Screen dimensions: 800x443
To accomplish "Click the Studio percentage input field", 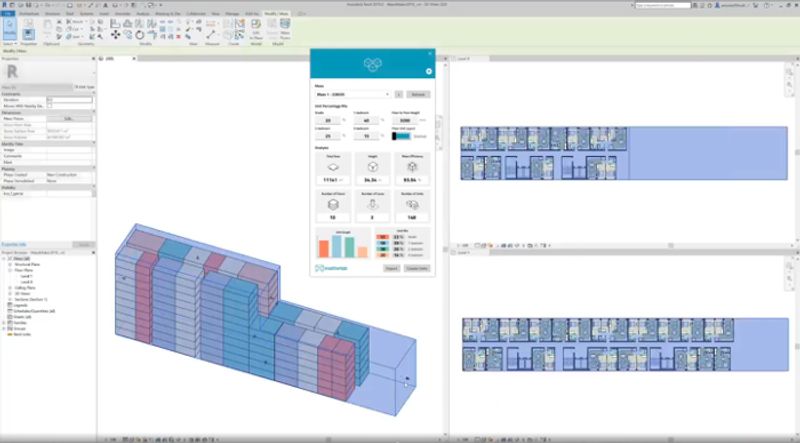I will 327,119.
